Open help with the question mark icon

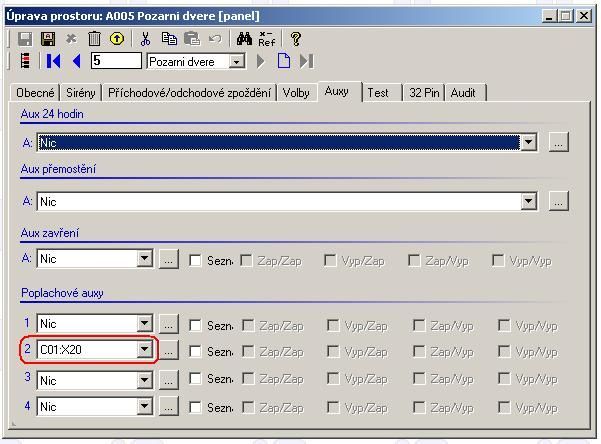[x=295, y=39]
